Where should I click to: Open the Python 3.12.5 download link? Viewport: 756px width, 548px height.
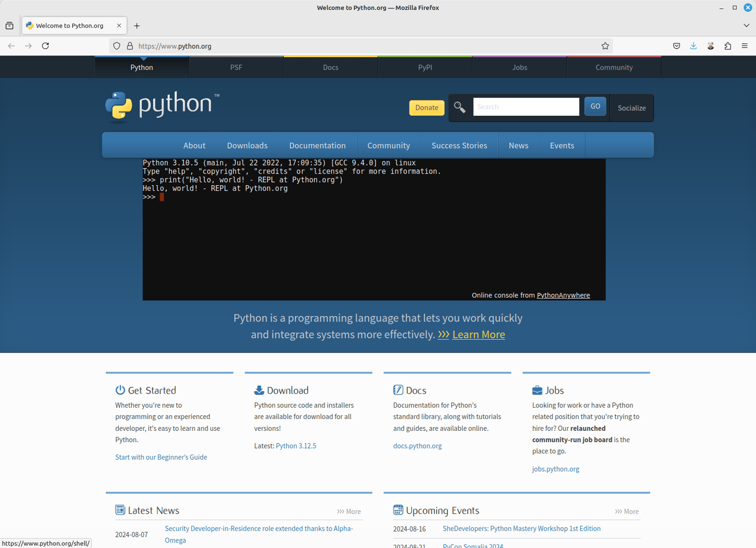[x=296, y=446]
